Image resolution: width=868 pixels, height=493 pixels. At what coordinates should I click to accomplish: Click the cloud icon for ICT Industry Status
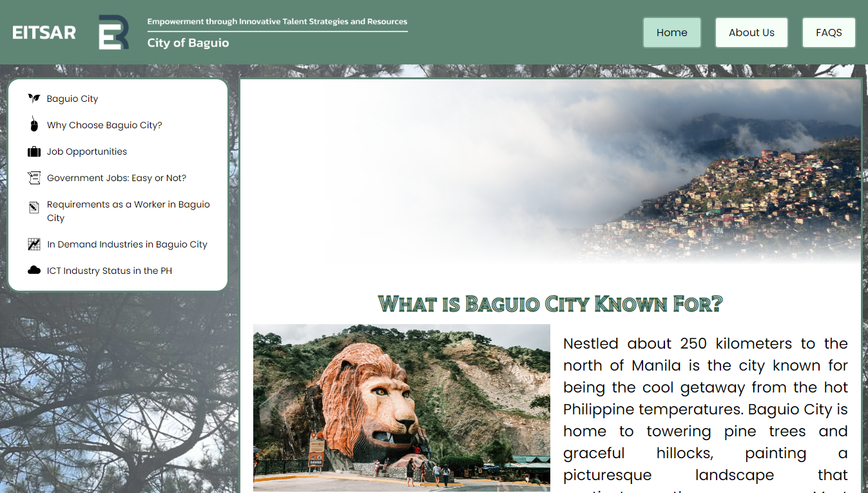pos(34,271)
